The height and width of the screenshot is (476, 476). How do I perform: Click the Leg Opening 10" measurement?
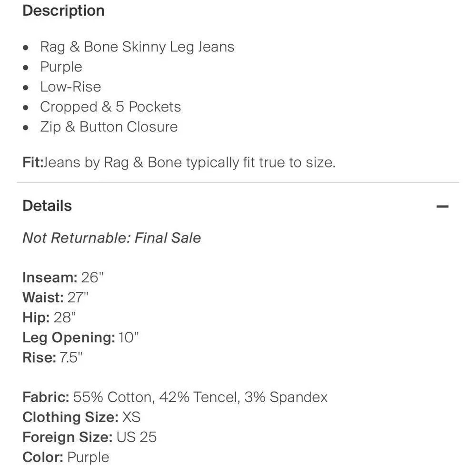80,337
